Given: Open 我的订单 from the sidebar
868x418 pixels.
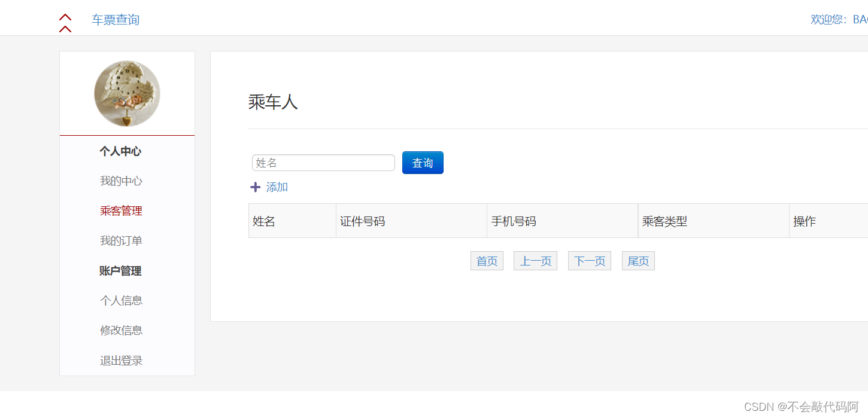Looking at the screenshot, I should [121, 240].
